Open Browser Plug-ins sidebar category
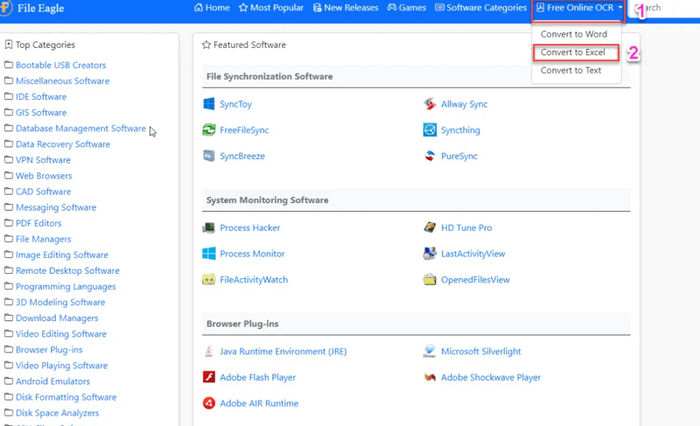The height and width of the screenshot is (426, 700). click(49, 350)
